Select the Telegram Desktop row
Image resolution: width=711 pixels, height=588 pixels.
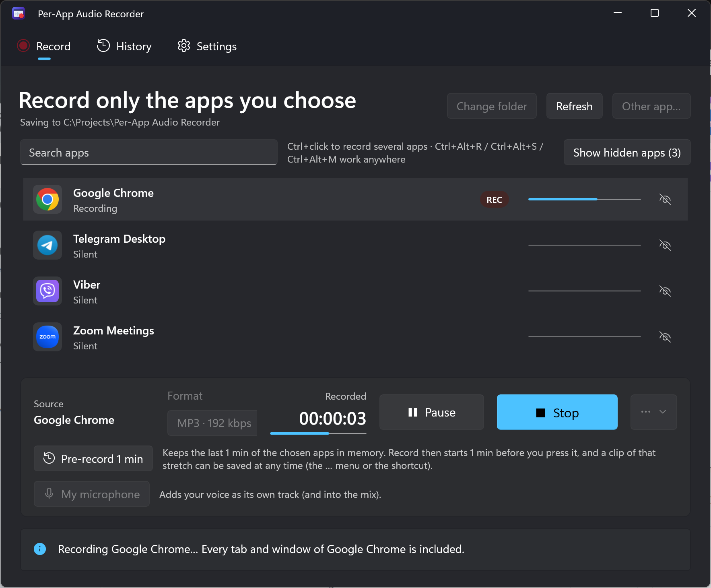tap(355, 245)
